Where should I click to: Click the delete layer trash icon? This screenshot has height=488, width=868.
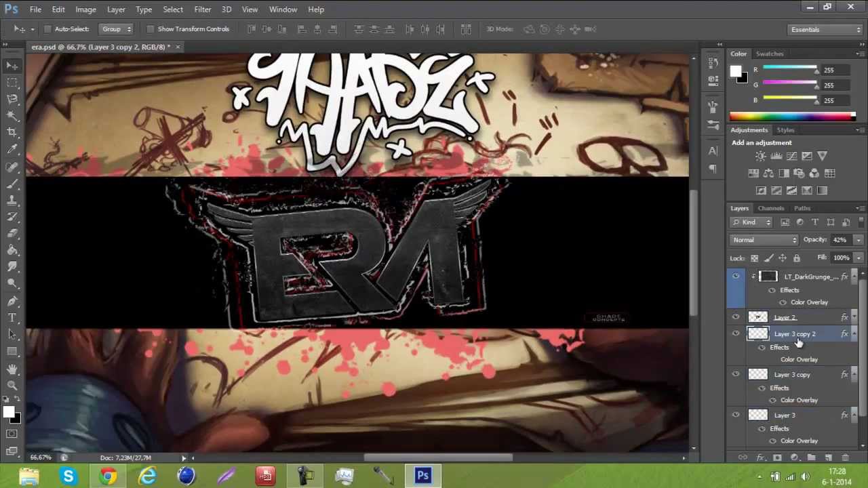845,458
